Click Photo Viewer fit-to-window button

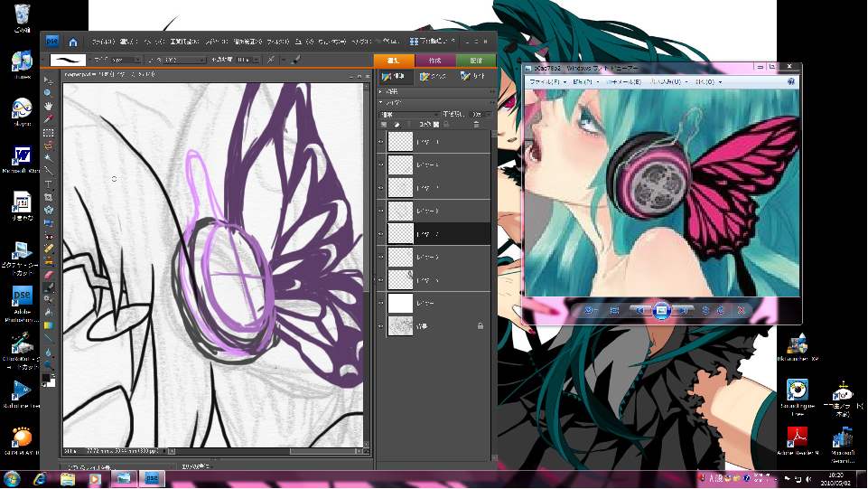(x=614, y=311)
